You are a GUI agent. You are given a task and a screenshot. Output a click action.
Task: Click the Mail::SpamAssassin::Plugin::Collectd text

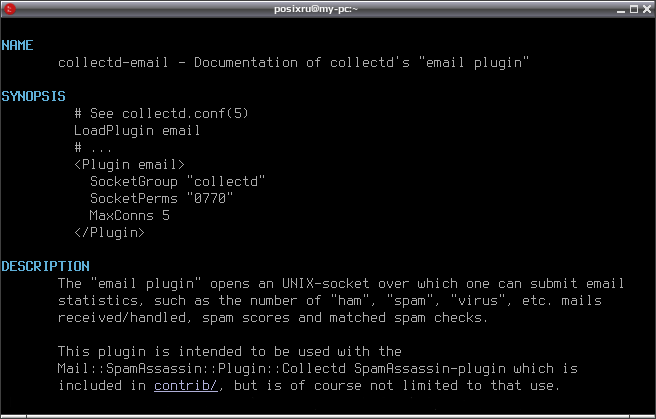(202, 368)
